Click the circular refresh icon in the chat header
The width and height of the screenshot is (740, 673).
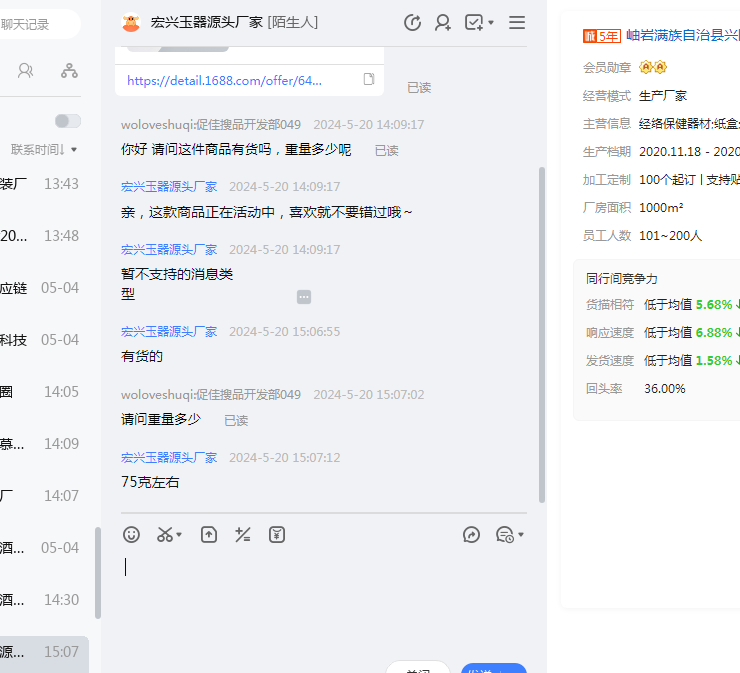pyautogui.click(x=412, y=22)
